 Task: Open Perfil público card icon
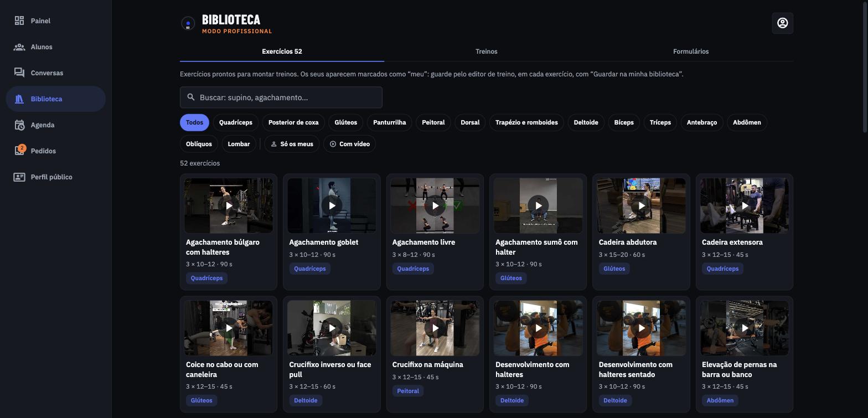pyautogui.click(x=19, y=177)
